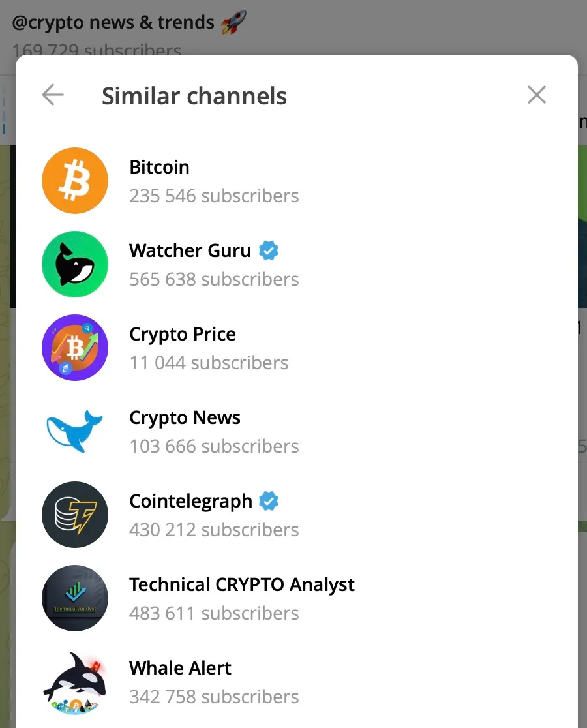Screen dimensions: 587x728
Task: Click Cointelegraph's verified badge
Action: [x=269, y=501]
